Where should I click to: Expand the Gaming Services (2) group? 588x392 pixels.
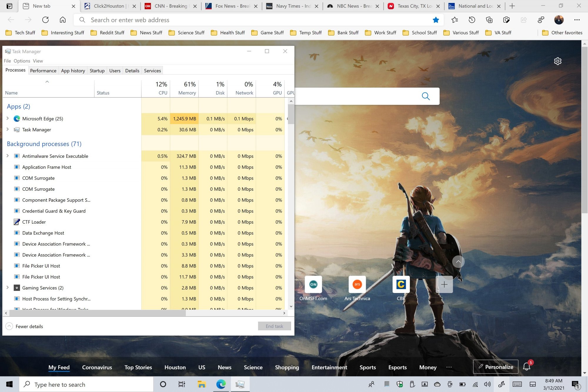[8, 288]
